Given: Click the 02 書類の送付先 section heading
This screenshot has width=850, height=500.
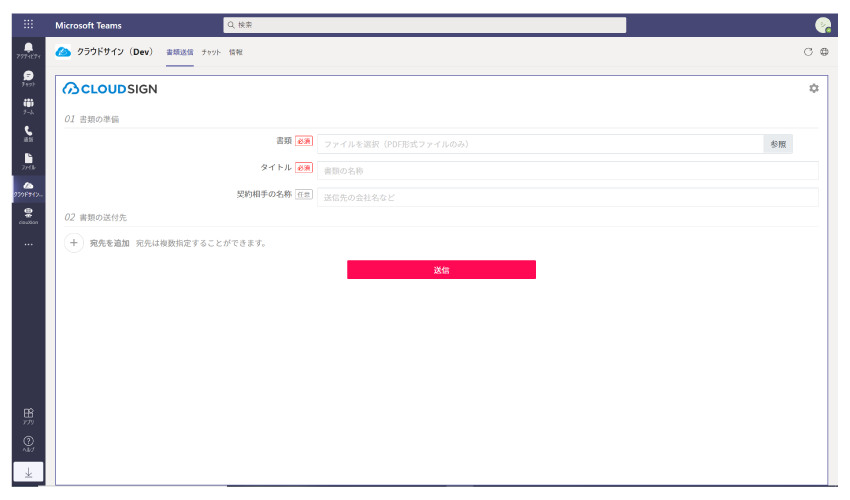Looking at the screenshot, I should 95,217.
